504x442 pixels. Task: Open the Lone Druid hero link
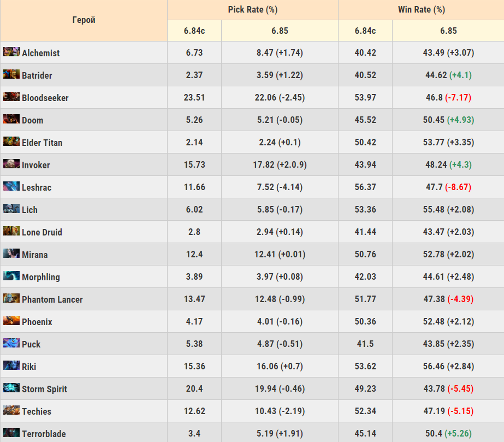(x=42, y=232)
